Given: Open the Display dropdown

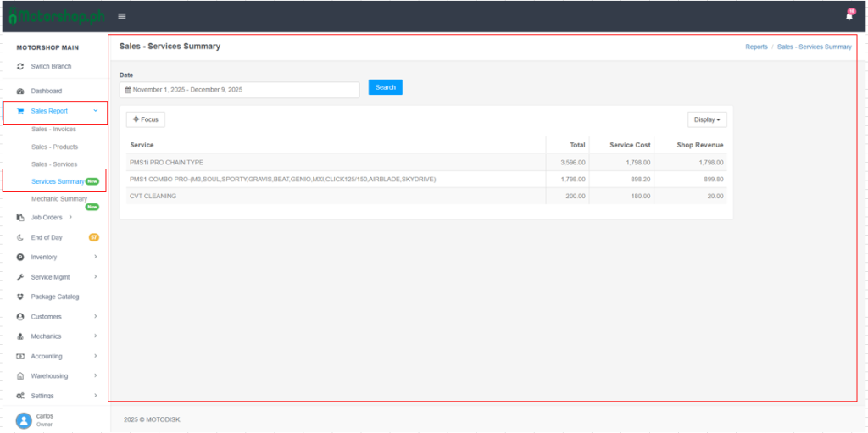Looking at the screenshot, I should pyautogui.click(x=706, y=119).
